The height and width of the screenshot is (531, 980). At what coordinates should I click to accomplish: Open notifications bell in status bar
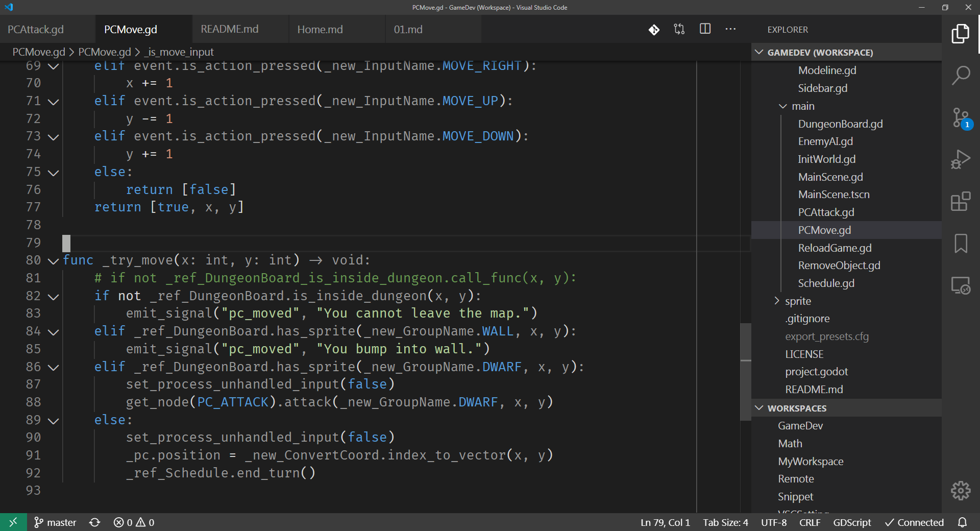point(962,522)
